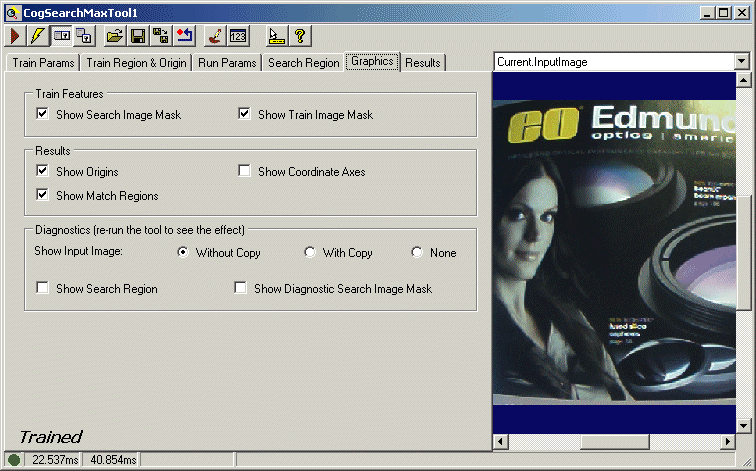This screenshot has height=471, width=756.
Task: Go to the Run Params tab
Action: tap(227, 63)
